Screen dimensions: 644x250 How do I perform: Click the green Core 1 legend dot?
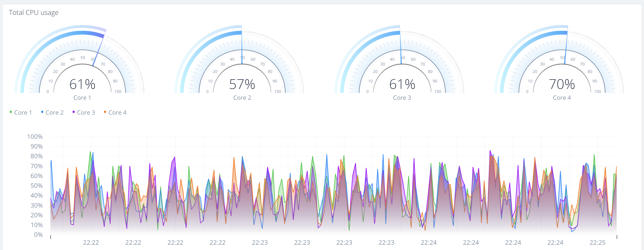[11, 112]
